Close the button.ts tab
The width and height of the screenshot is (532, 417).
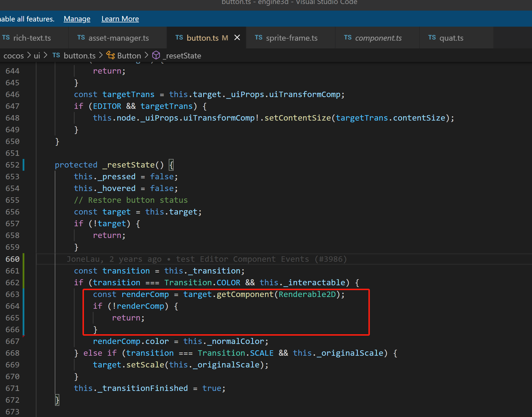click(237, 38)
